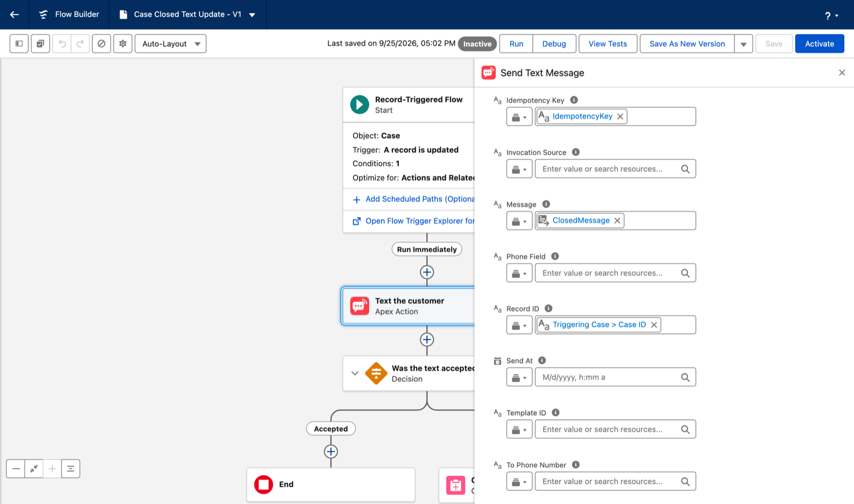This screenshot has width=854, height=504.
Task: Zoom out the canvas
Action: pos(16,469)
